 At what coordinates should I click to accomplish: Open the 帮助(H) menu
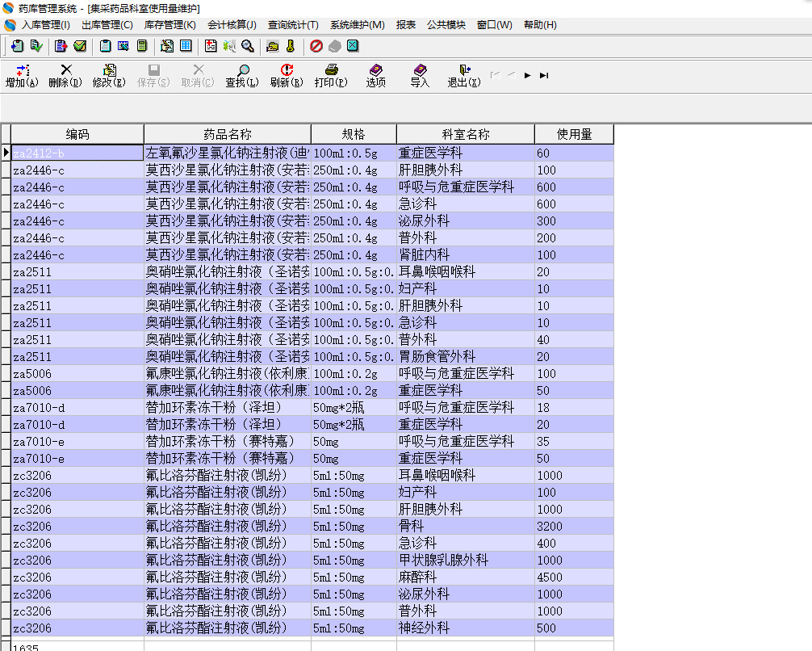(540, 25)
